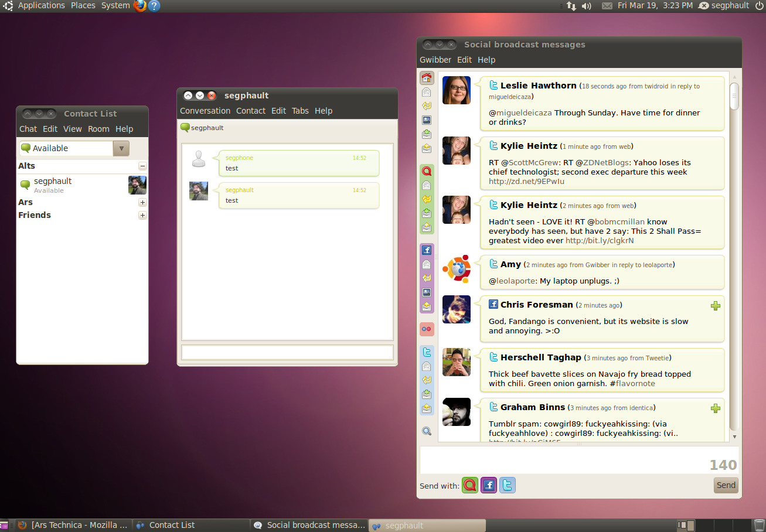Open Replies under the Twitter account

pos(427,380)
